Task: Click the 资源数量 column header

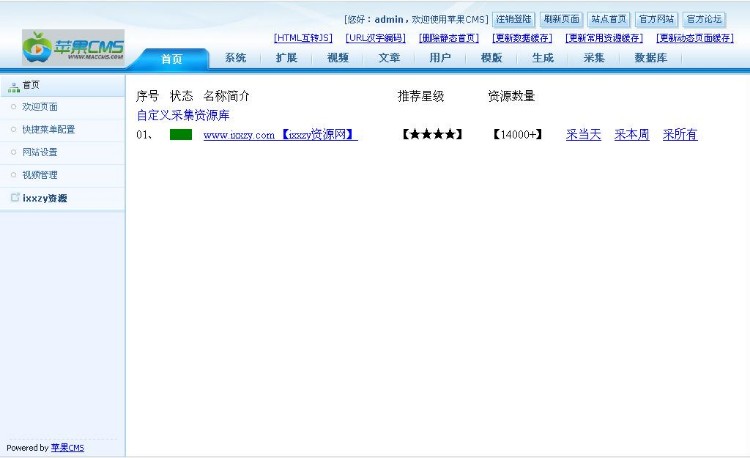Action: point(511,96)
